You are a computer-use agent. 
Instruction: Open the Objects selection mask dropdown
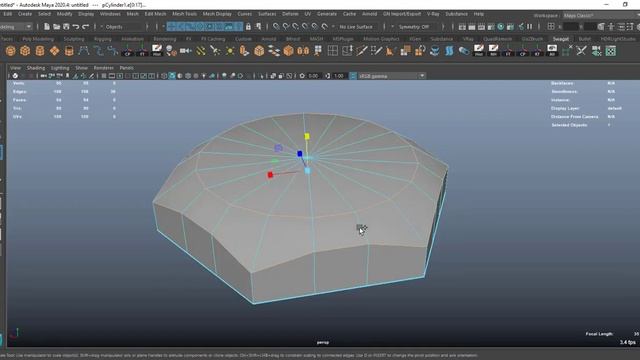coord(124,27)
